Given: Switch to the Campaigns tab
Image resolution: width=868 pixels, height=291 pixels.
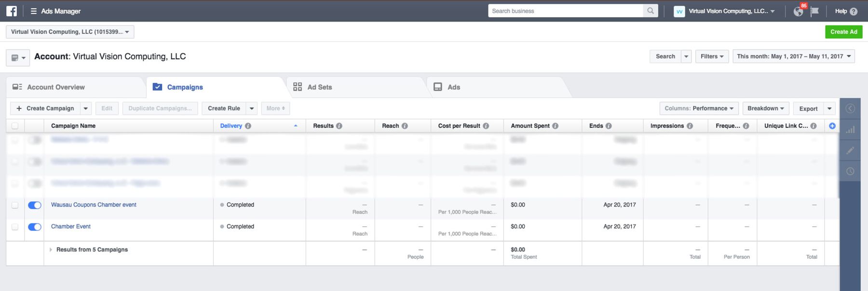Looking at the screenshot, I should 215,87.
